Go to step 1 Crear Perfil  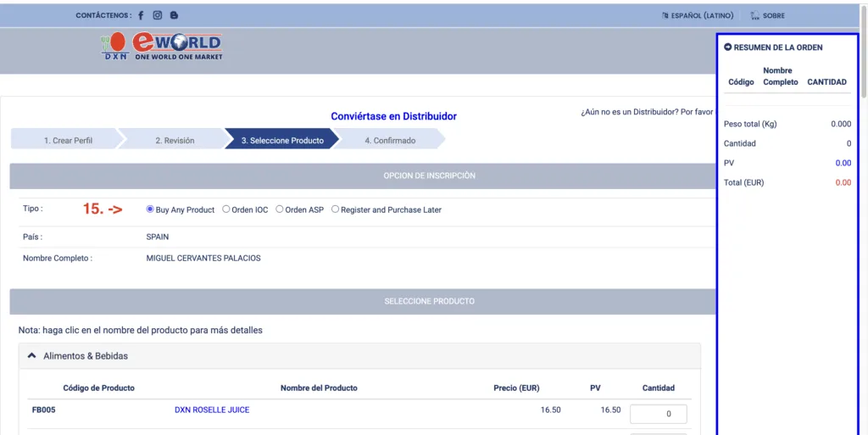[68, 140]
